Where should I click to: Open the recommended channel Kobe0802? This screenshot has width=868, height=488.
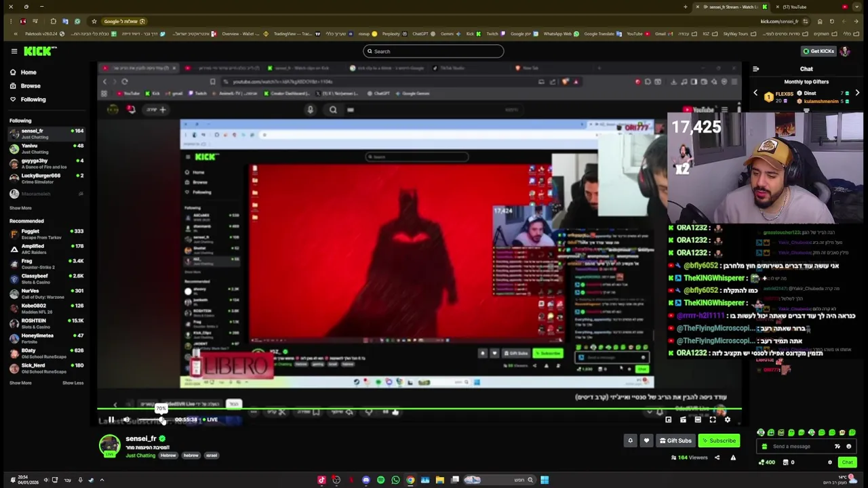[46, 308]
